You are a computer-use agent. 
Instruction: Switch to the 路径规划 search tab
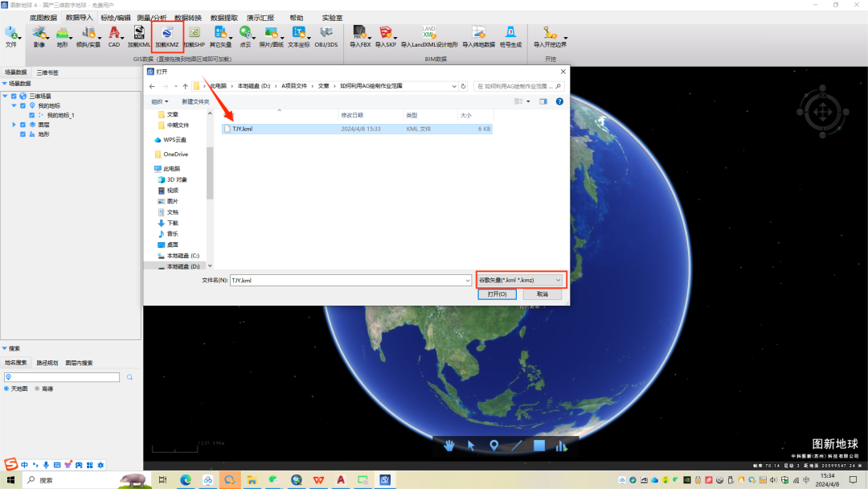(x=47, y=363)
